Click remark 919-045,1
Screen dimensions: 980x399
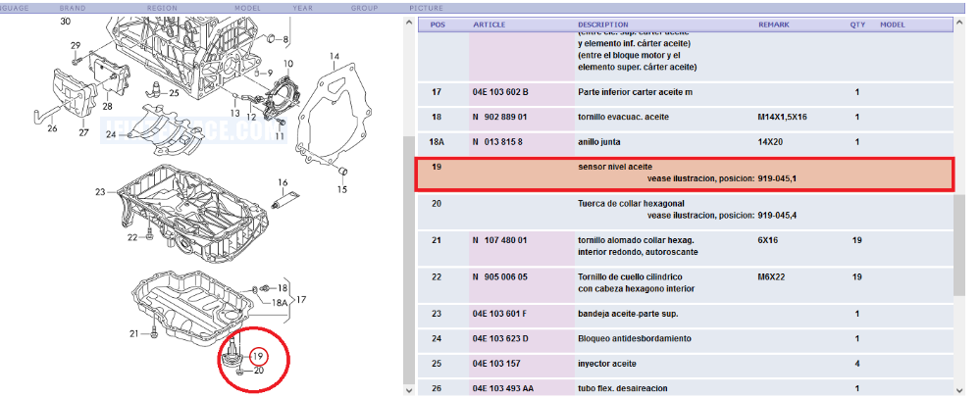(777, 179)
